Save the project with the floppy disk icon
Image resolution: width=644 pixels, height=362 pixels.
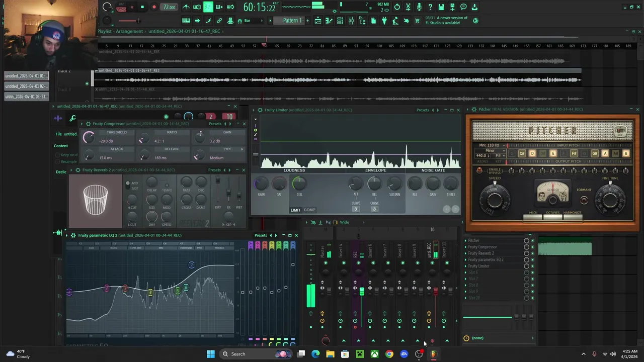441,7
